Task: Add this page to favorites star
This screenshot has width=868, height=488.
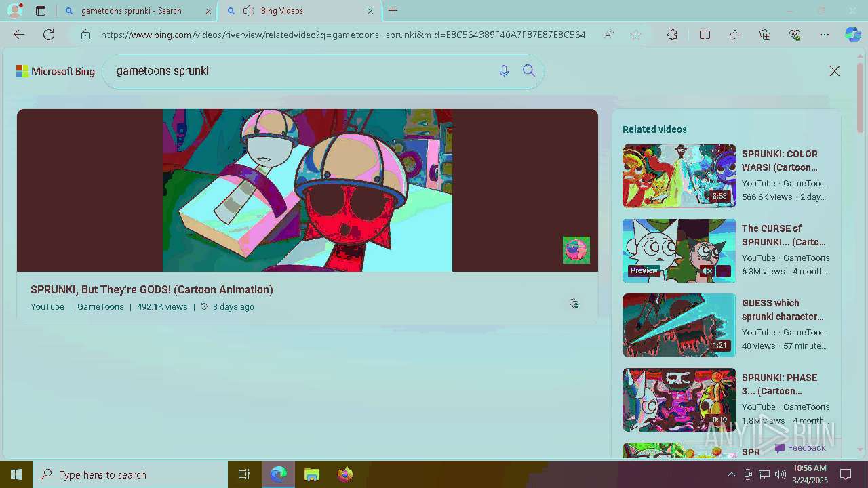Action: coord(635,35)
